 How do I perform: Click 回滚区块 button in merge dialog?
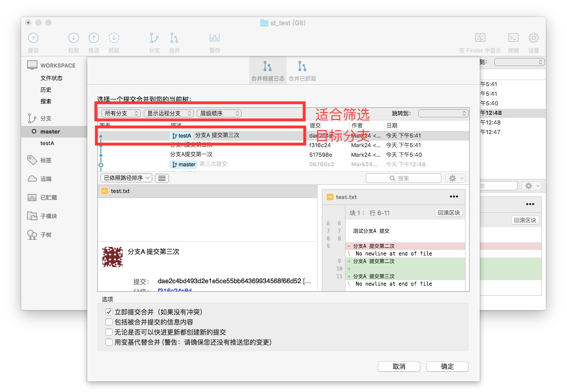point(449,213)
